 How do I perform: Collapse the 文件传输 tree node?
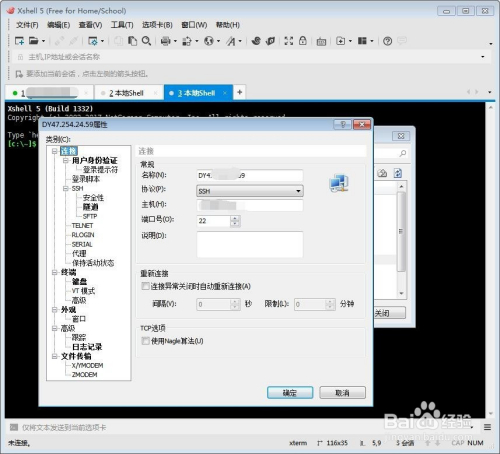(54, 356)
